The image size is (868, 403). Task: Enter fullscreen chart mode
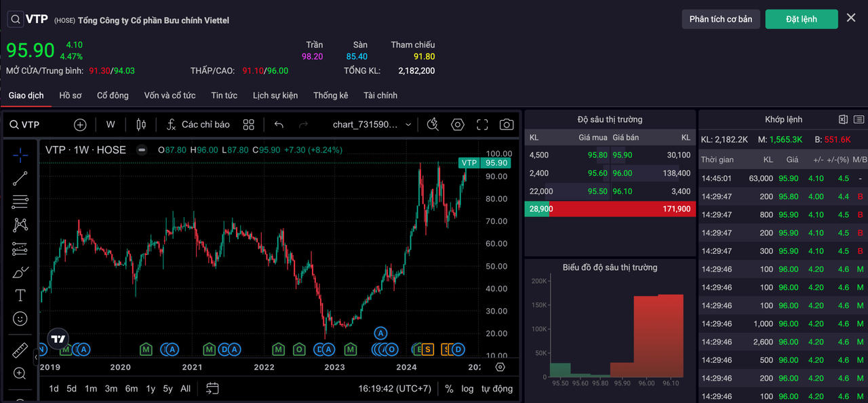click(x=482, y=125)
